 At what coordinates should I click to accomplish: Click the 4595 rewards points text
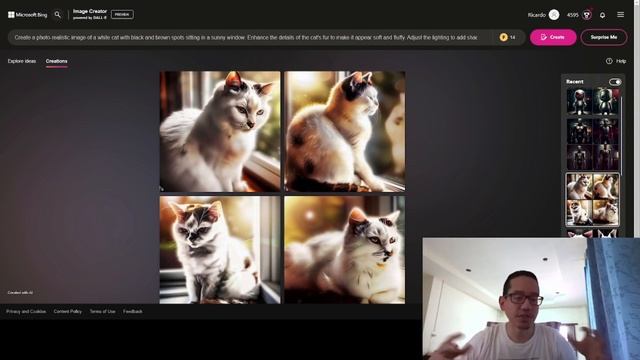point(572,15)
